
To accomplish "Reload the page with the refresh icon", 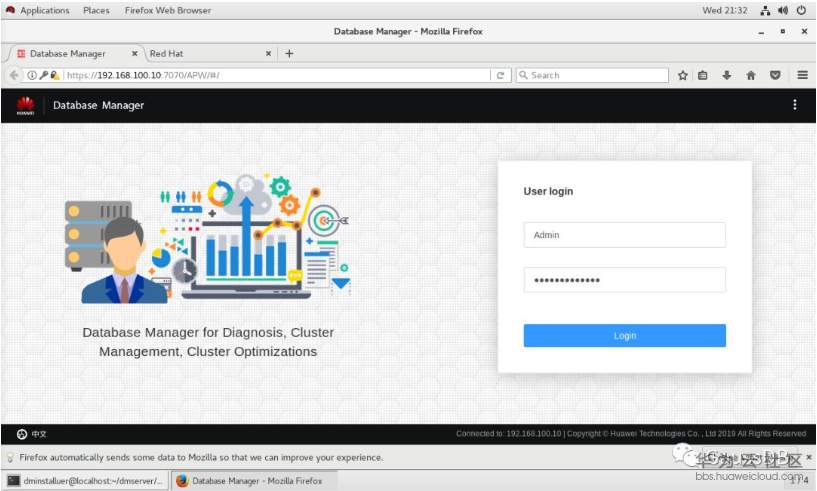I will click(500, 75).
